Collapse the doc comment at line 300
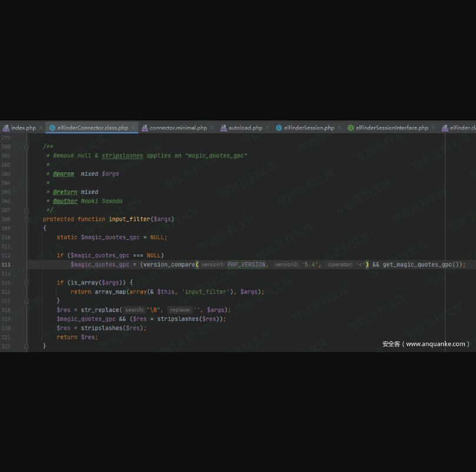 (27, 147)
